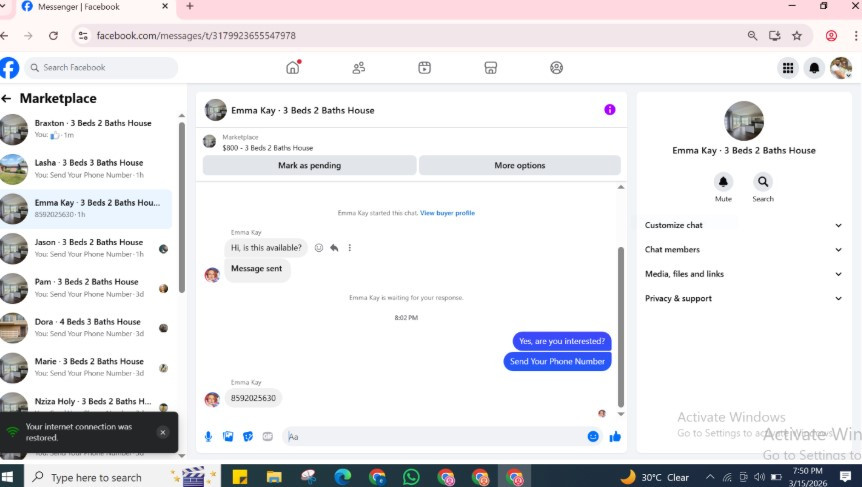Choose a GIF from the composer
This screenshot has height=487, width=862.
pos(268,436)
